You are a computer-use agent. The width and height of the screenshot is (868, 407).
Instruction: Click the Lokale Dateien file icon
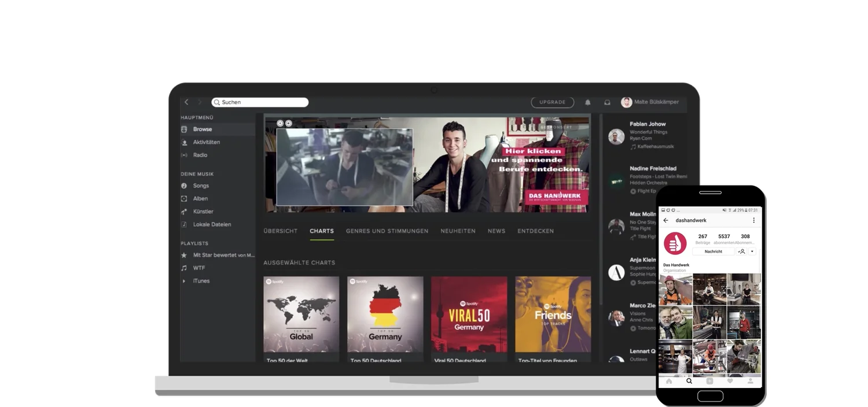[184, 224]
